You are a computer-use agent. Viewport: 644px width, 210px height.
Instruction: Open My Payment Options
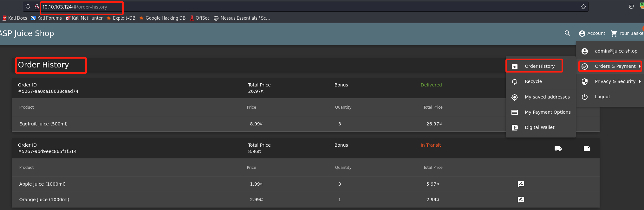547,112
